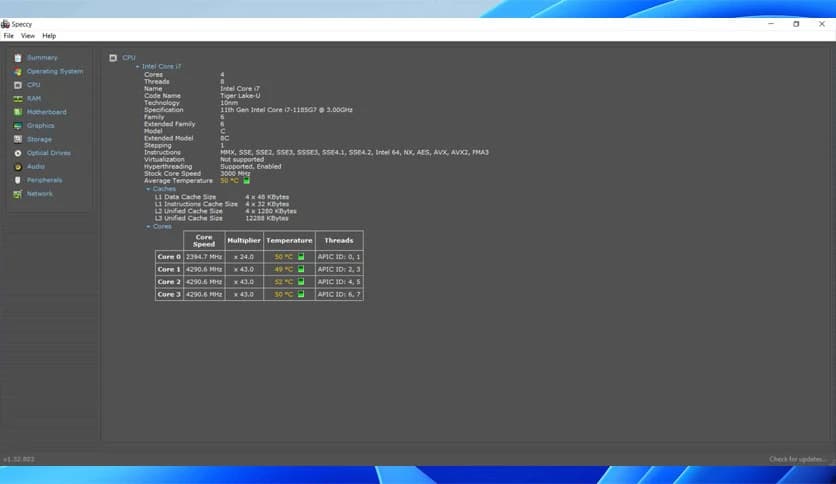Click the Average Temperature label

coord(178,181)
